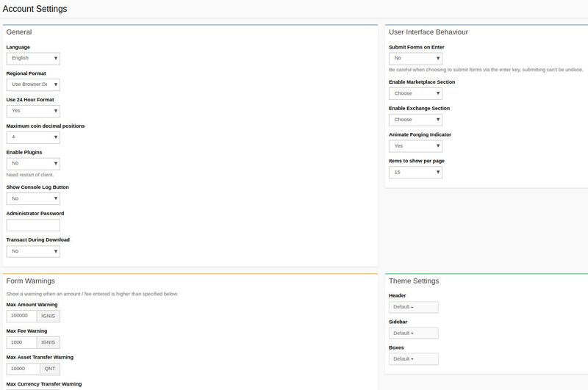Change the Use 24 Hour Format setting
This screenshot has height=390, width=588.
[x=33, y=111]
